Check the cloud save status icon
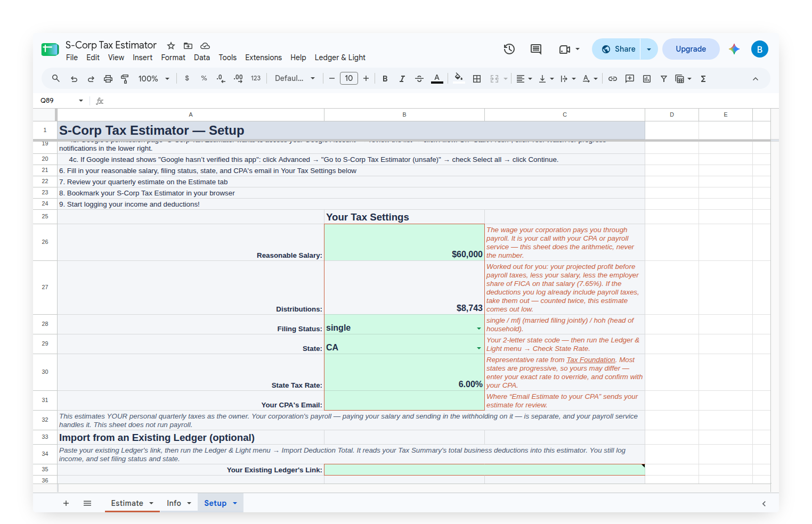The image size is (812, 524). pos(205,46)
